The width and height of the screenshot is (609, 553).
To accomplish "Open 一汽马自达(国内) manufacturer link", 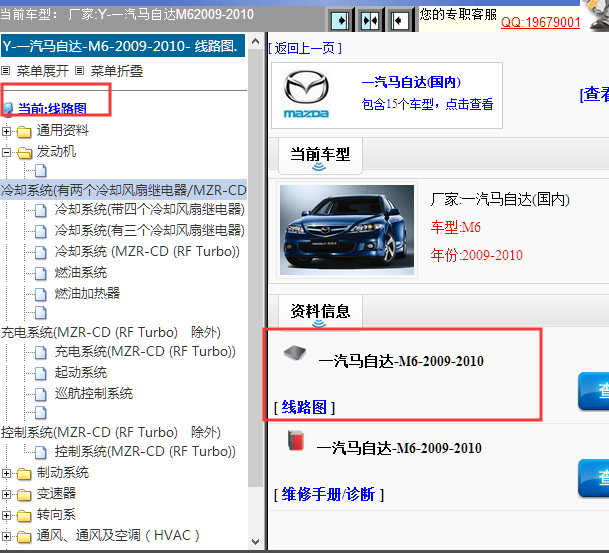I will tap(411, 82).
